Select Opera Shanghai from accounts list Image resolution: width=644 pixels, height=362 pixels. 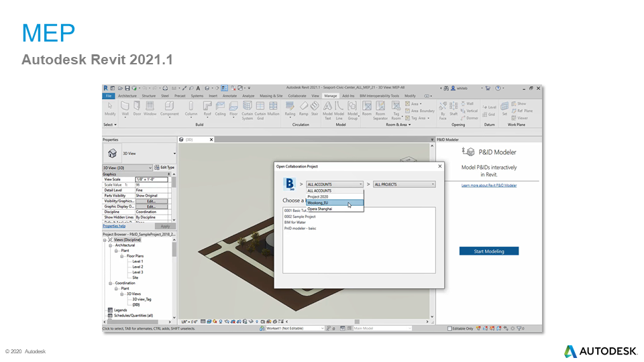coord(334,209)
